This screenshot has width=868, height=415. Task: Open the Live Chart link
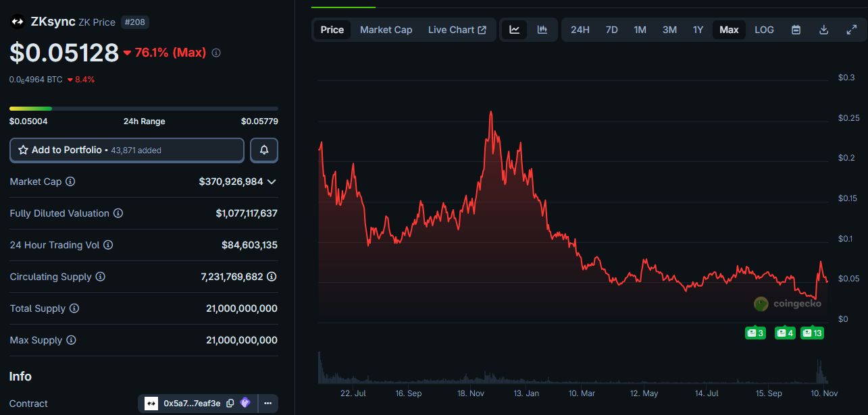[x=457, y=29]
